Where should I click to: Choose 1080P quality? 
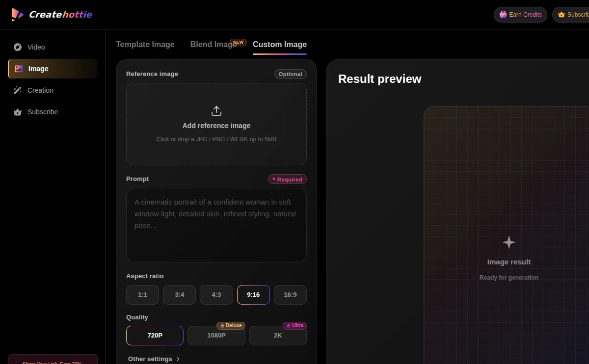click(216, 336)
